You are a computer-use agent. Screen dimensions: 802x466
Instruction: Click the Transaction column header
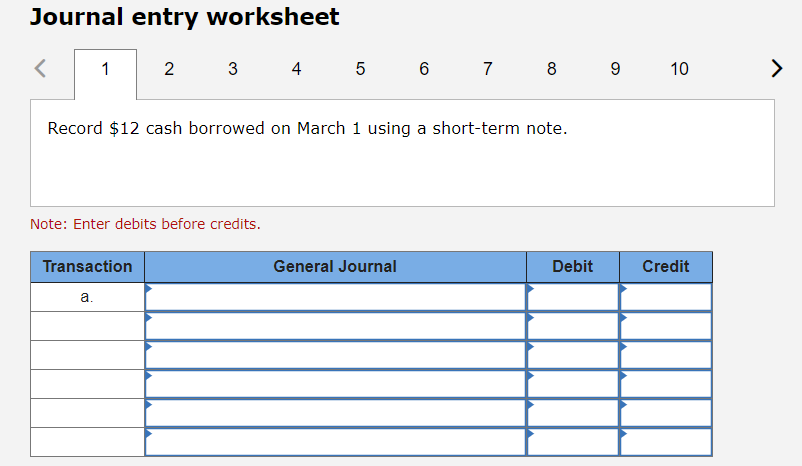(87, 267)
